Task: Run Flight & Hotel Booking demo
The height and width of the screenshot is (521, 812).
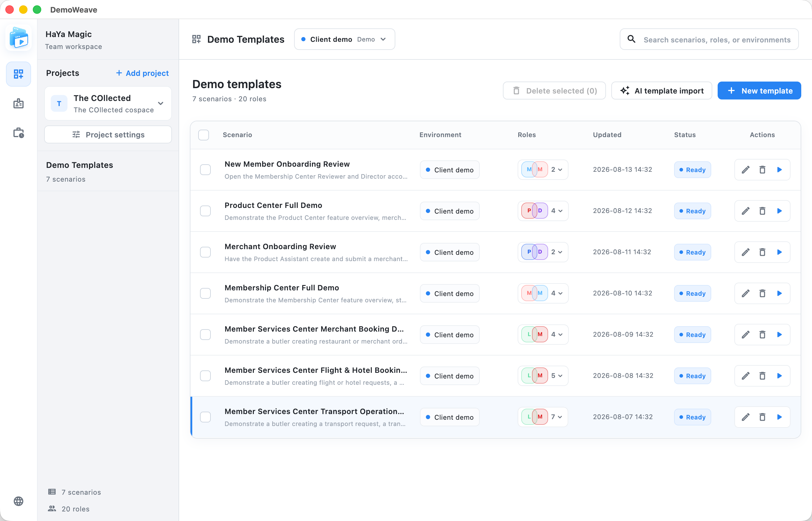Action: coord(779,376)
